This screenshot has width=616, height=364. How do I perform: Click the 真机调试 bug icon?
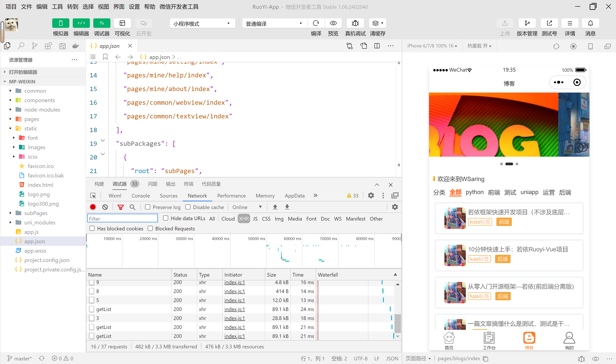355,23
